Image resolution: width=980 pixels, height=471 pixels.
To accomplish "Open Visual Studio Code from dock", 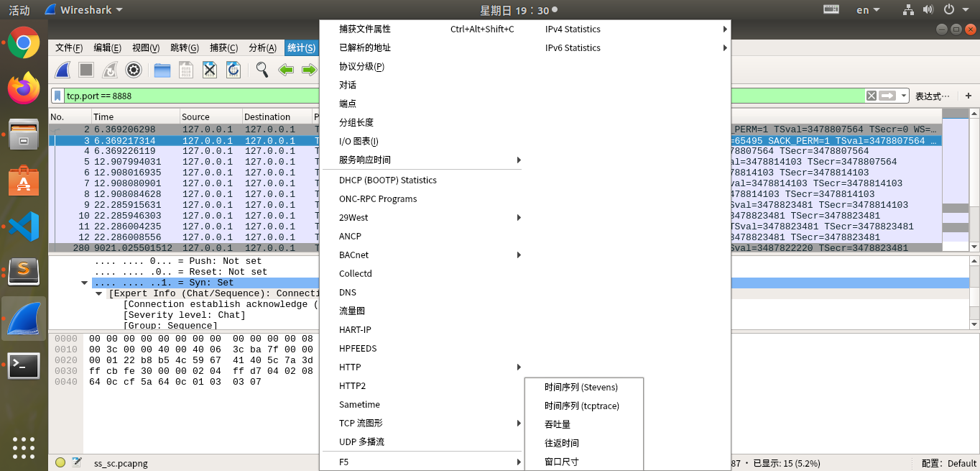I will click(24, 228).
